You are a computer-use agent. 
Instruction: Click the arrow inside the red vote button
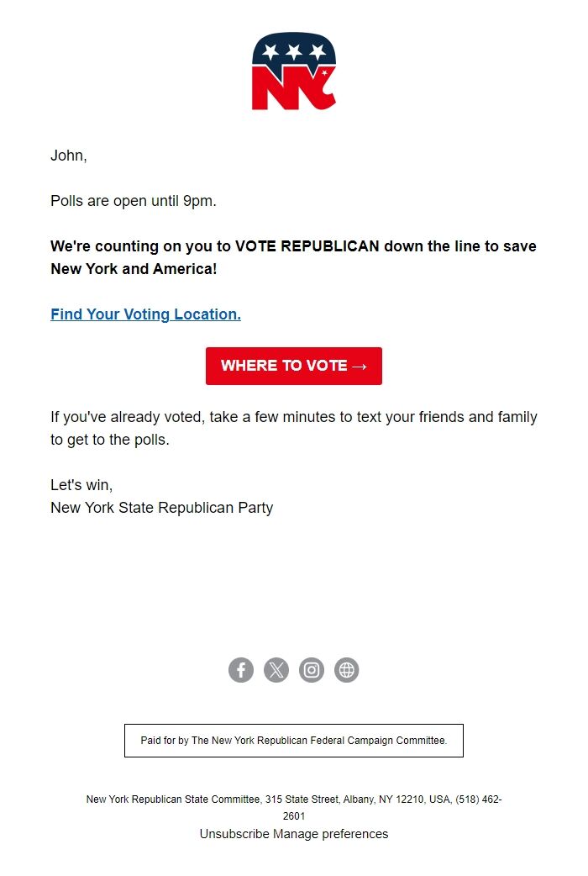(x=361, y=366)
